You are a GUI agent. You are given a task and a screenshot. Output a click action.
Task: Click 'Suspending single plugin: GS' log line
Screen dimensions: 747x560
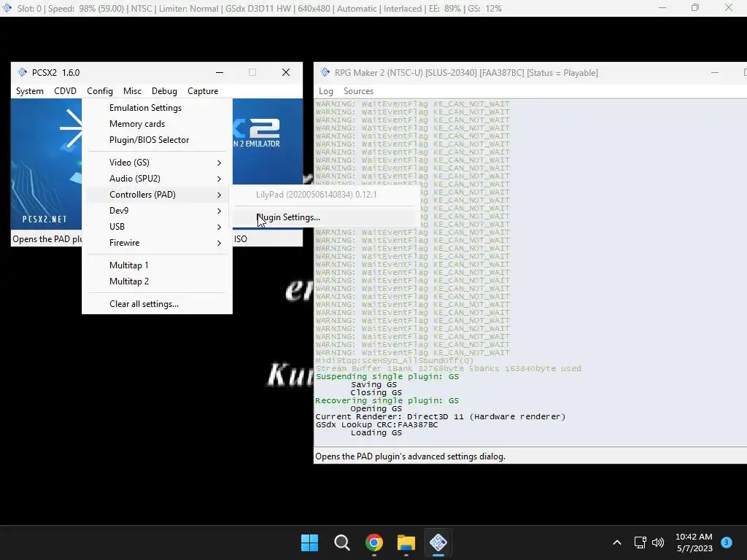[x=387, y=377]
